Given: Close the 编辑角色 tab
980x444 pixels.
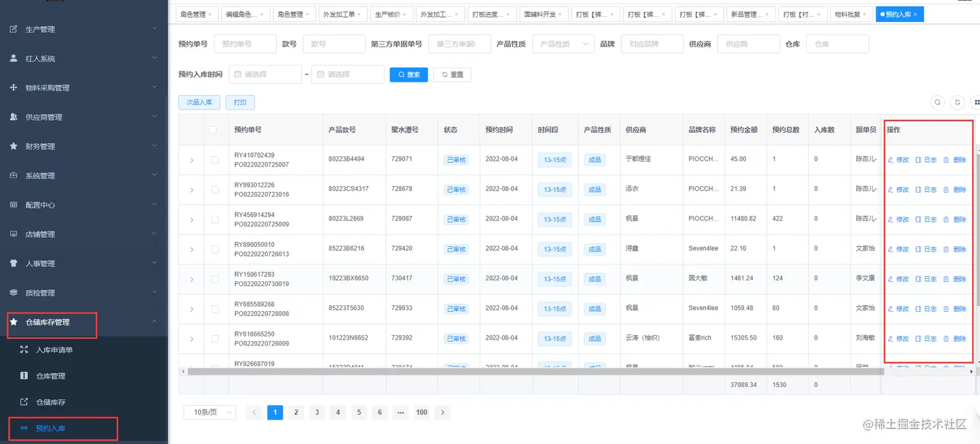Looking at the screenshot, I should click(261, 14).
